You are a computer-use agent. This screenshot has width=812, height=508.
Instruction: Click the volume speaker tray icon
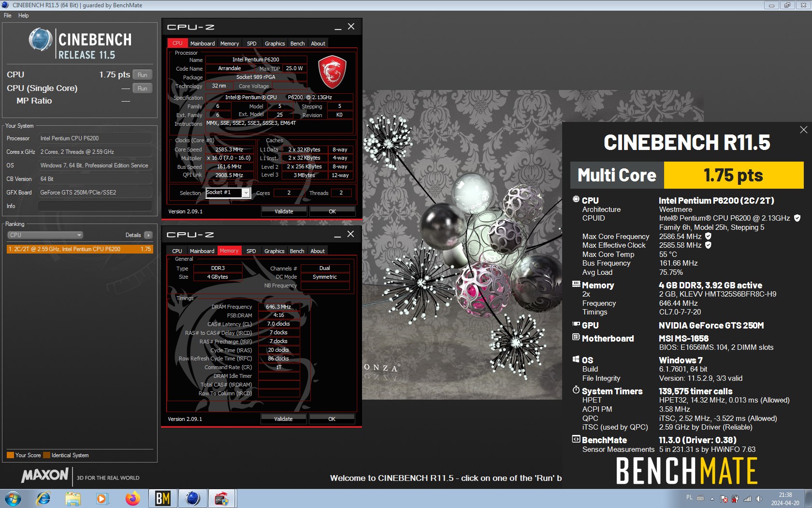[759, 499]
